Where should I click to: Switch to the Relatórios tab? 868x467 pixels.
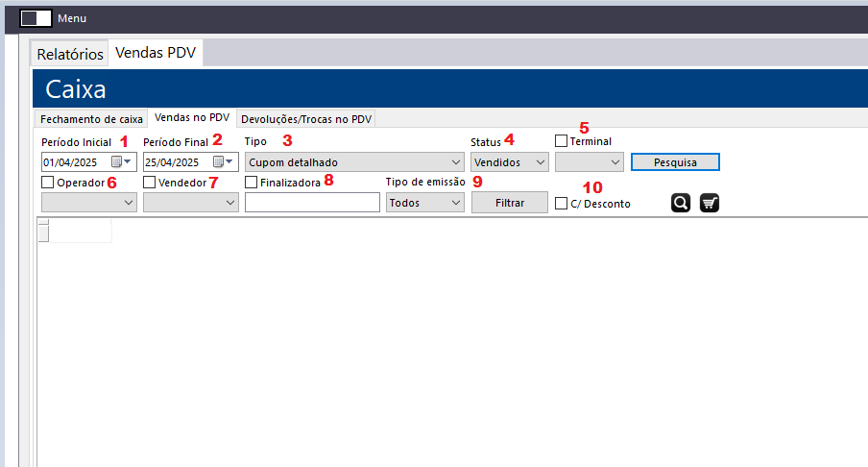click(x=70, y=54)
